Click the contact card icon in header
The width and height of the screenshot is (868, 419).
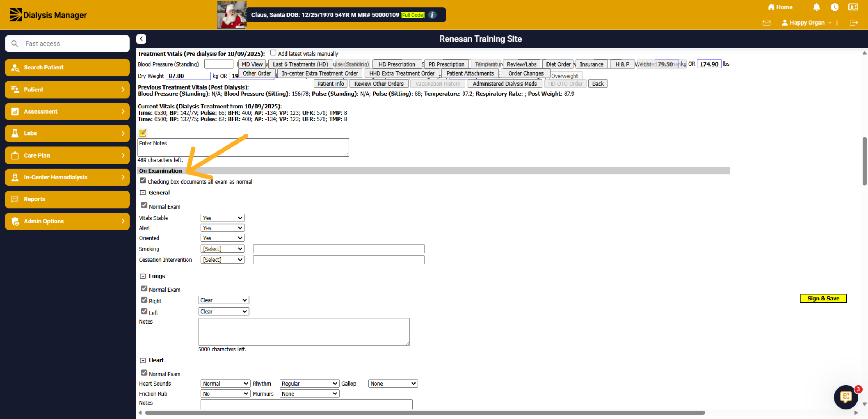pyautogui.click(x=853, y=7)
